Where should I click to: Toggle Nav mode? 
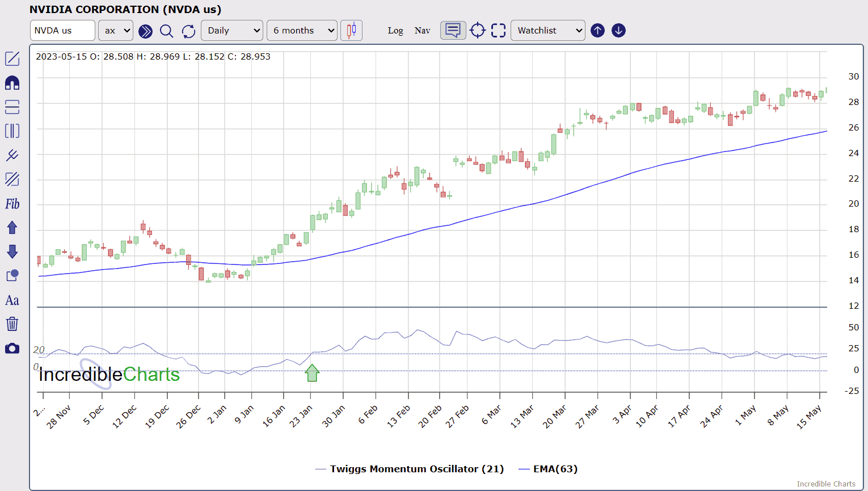point(422,31)
